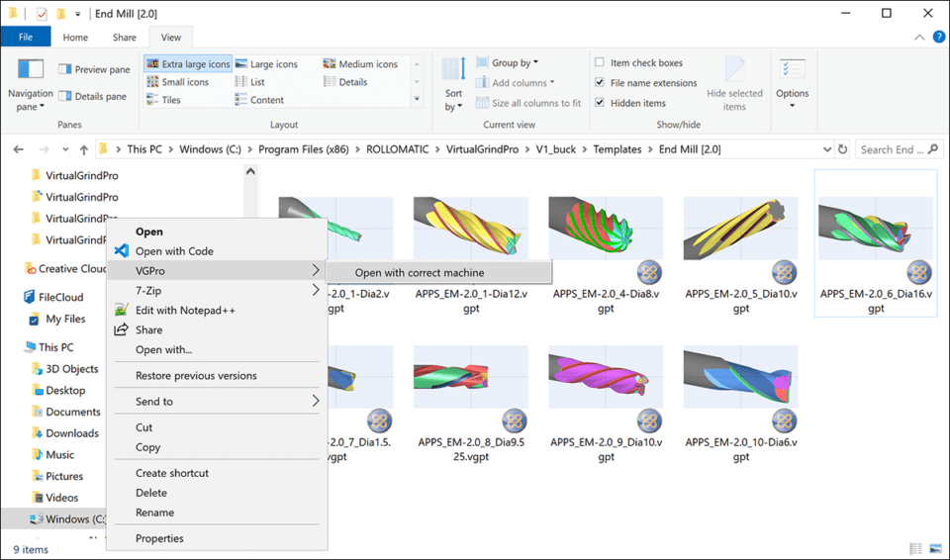Click V1_buck in the address path

click(555, 149)
